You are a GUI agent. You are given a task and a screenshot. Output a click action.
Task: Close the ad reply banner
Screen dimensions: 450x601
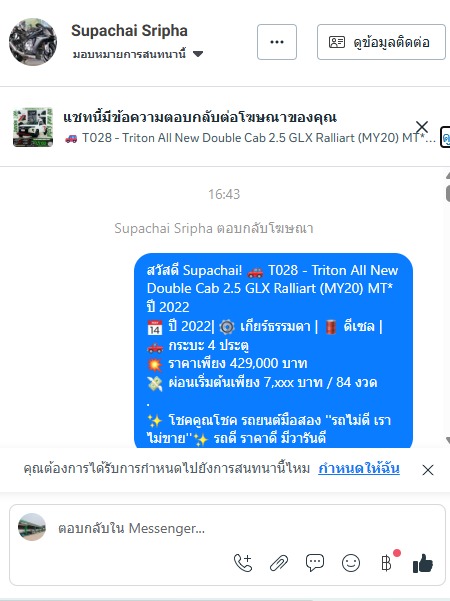[x=422, y=127]
